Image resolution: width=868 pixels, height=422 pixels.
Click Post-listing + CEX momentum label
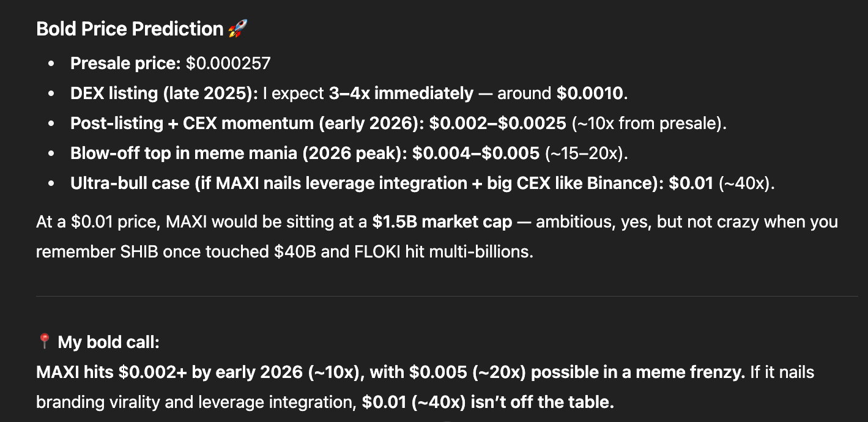pyautogui.click(x=248, y=123)
